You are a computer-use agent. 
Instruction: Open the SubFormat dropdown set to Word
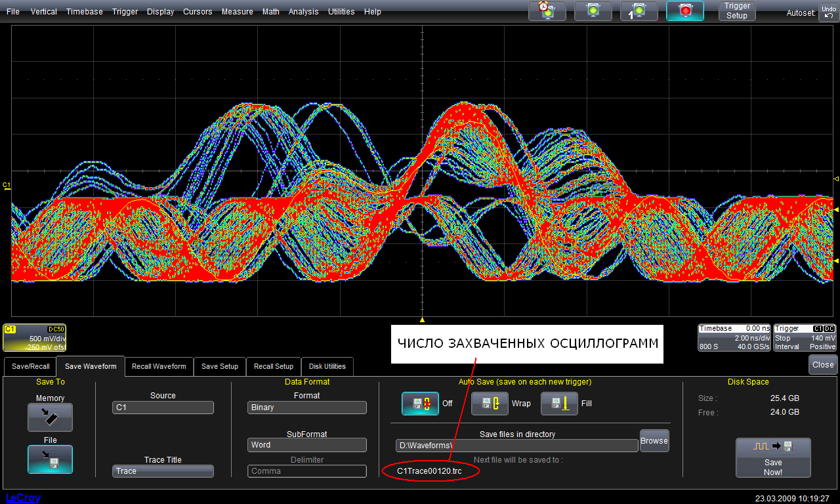(306, 445)
